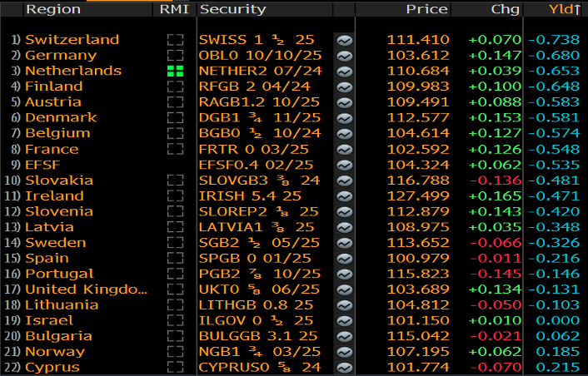Open chart icon for SWISS 1 ½ 25
This screenshot has width=588, height=376.
[344, 40]
